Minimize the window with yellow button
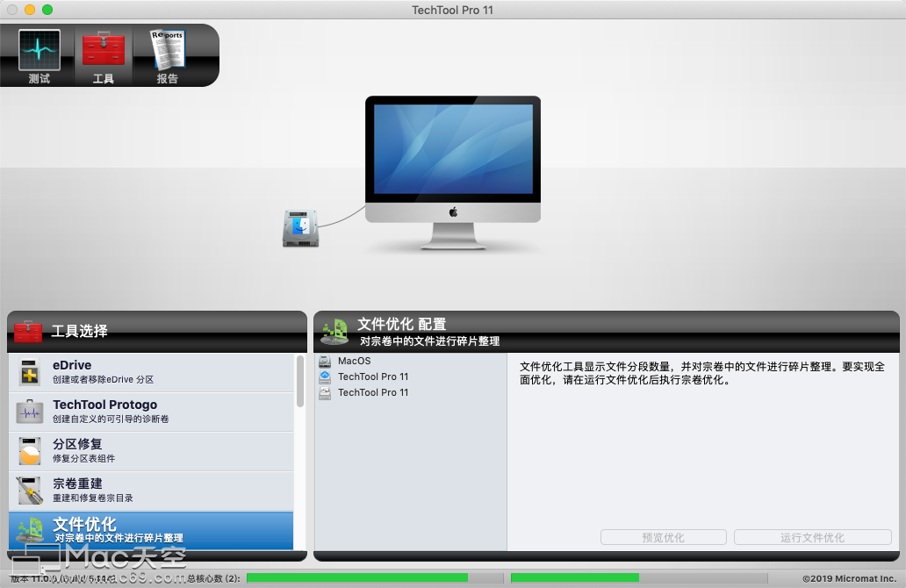Image resolution: width=906 pixels, height=588 pixels. [30, 10]
